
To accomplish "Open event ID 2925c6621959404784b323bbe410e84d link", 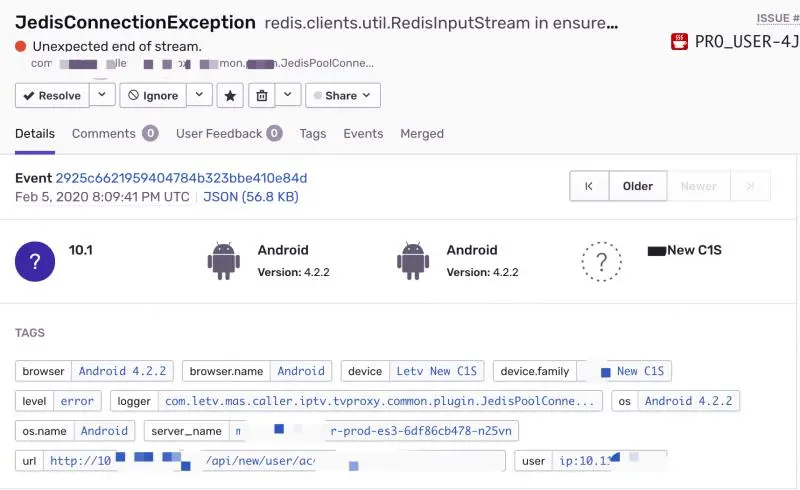I will click(x=181, y=178).
